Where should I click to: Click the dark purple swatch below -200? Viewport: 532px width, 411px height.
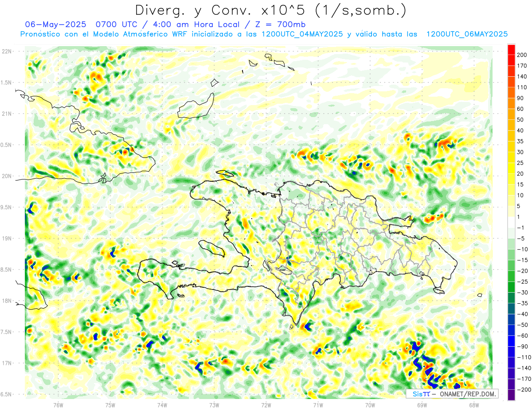tap(511, 395)
